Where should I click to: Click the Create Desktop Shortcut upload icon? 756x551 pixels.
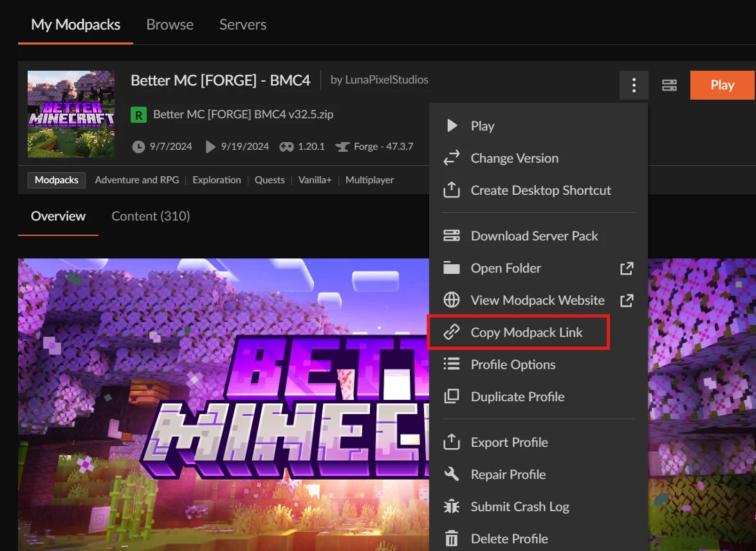tap(451, 190)
